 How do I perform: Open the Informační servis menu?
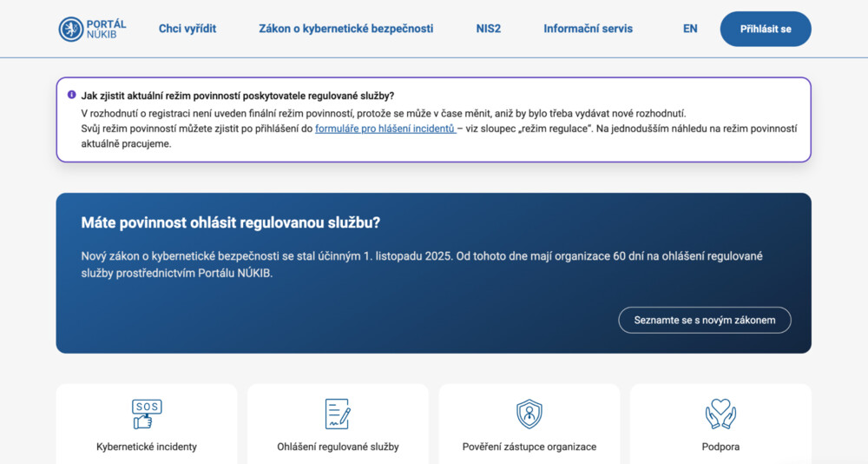tap(588, 29)
